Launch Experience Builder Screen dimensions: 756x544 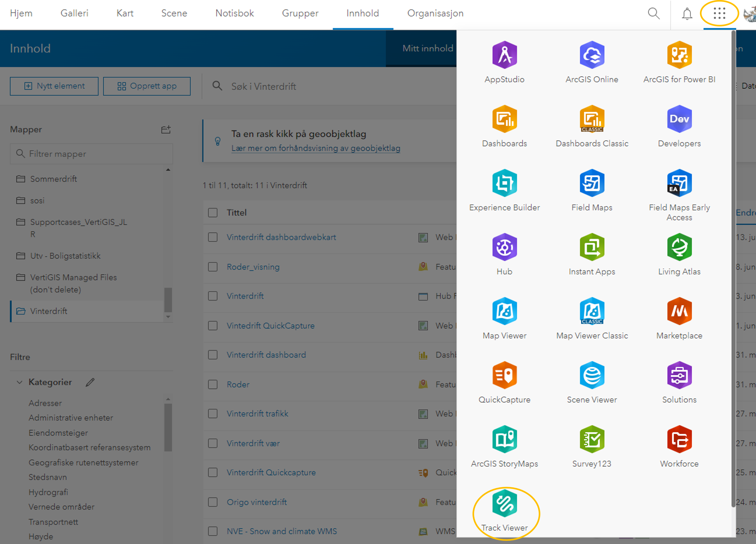pos(504,190)
